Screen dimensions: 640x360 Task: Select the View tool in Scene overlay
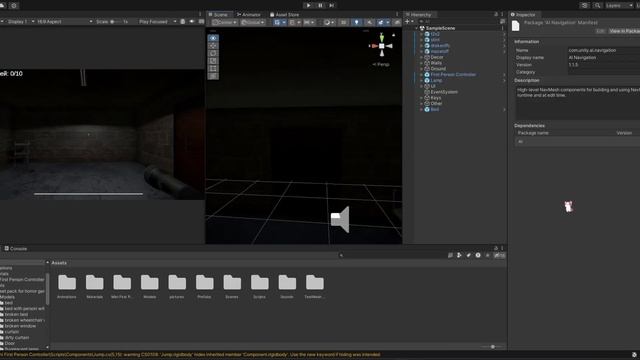pos(213,38)
